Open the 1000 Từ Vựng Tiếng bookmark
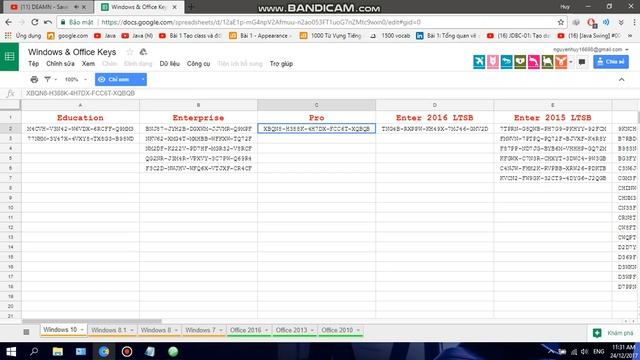 [331, 36]
